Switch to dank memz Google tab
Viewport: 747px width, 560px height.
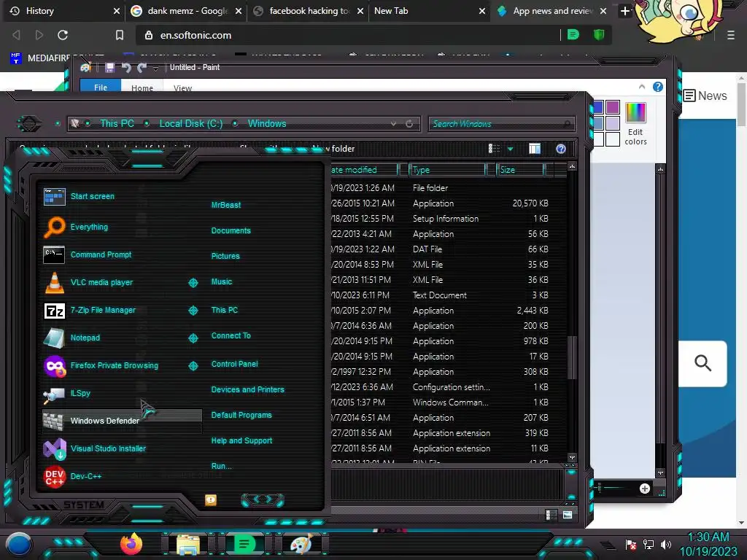click(x=186, y=11)
